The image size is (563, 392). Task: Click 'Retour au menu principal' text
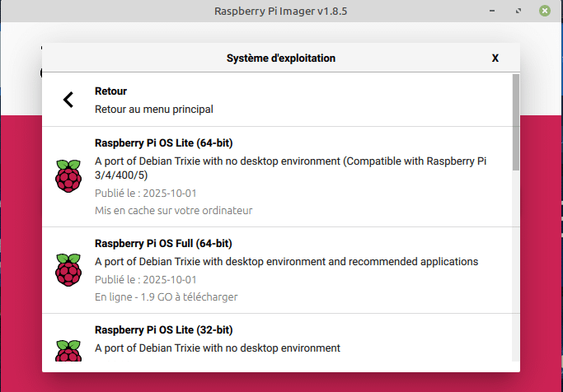153,109
